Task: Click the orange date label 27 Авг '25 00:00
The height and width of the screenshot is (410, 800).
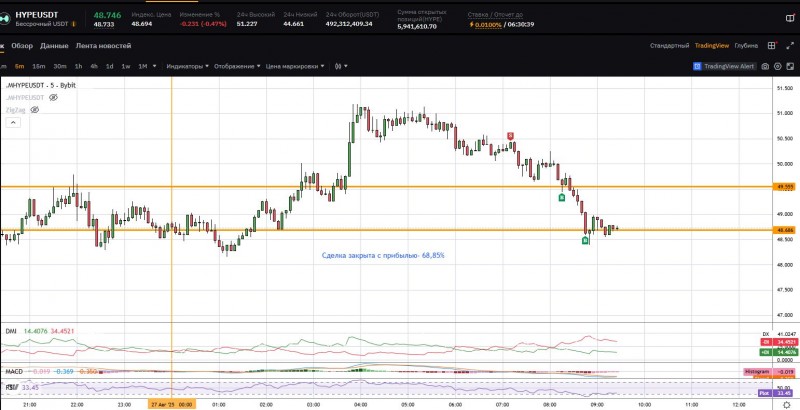Action: pyautogui.click(x=171, y=404)
